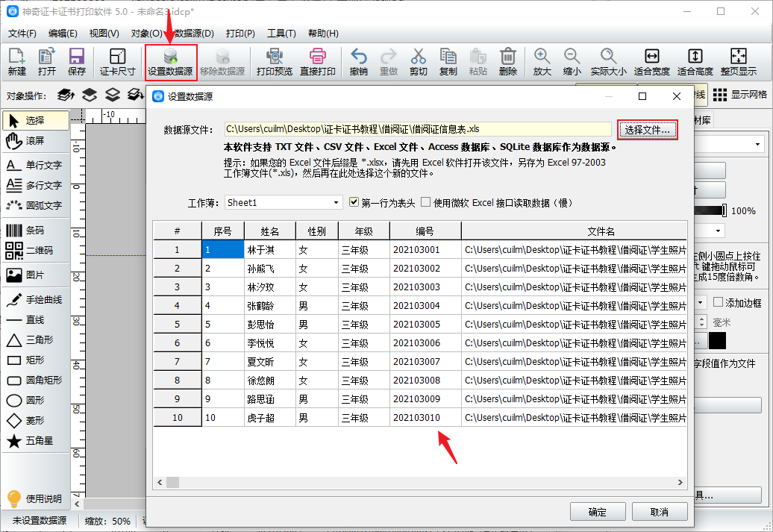Screen dimensions: 773x532
Task: Toggle 第一行为表头 checkbox
Action: [x=356, y=202]
